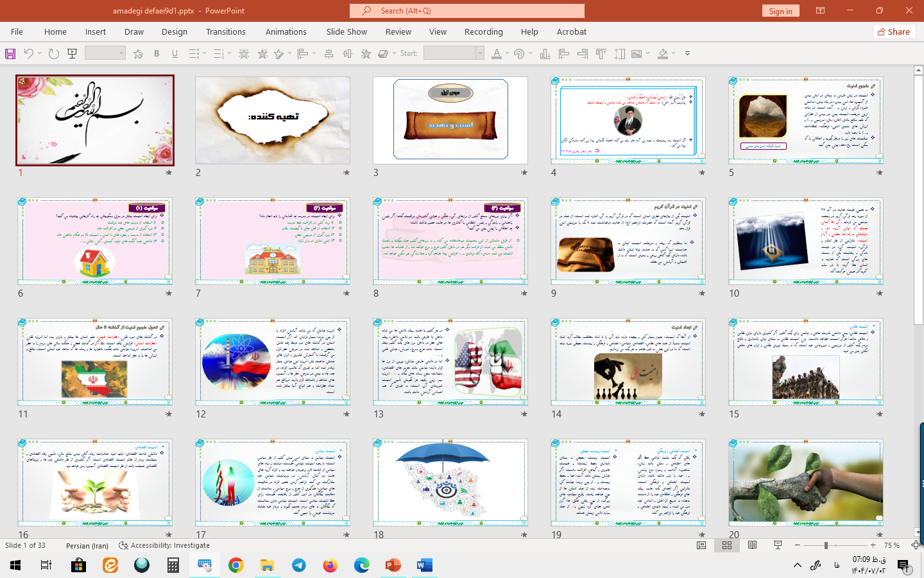Open the Undo history dropdown arrow
Screen dimensions: 924x578
[39, 54]
